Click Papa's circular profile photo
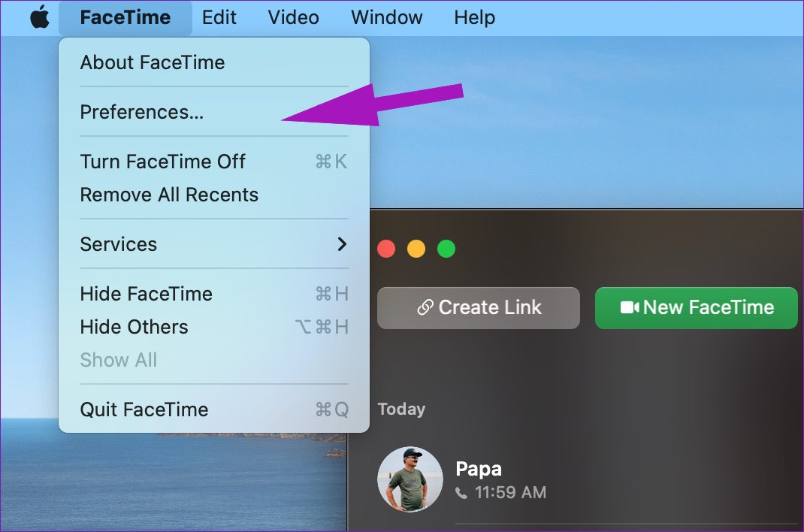Image resolution: width=804 pixels, height=532 pixels. (410, 479)
